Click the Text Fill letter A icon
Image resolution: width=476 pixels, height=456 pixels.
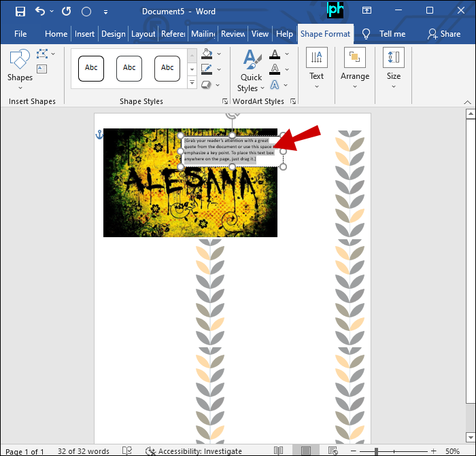275,54
